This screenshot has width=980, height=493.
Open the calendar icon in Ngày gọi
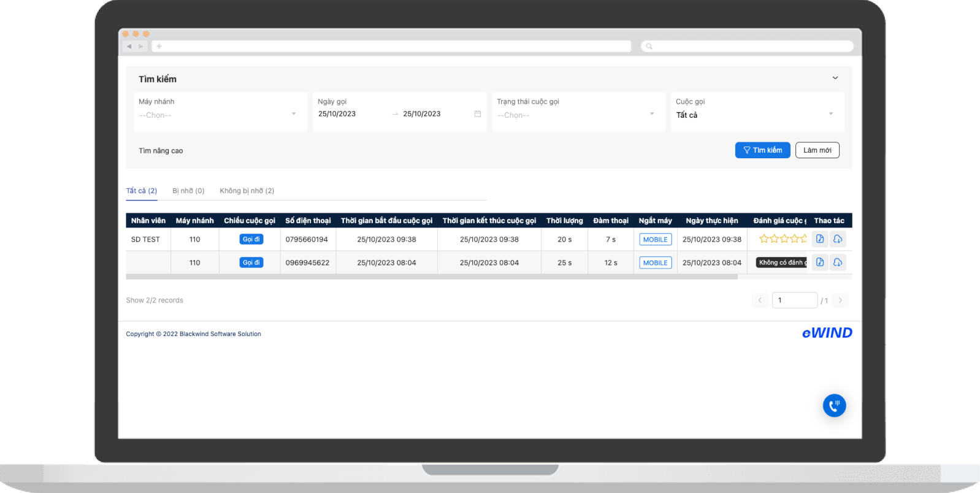pyautogui.click(x=478, y=114)
